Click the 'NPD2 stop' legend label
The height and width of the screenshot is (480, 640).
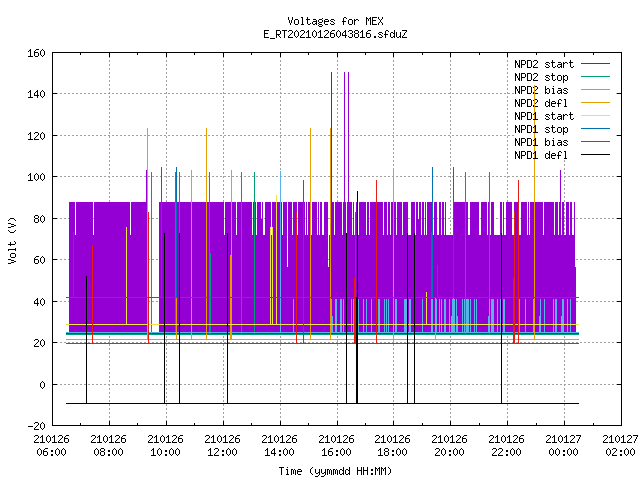click(541, 77)
